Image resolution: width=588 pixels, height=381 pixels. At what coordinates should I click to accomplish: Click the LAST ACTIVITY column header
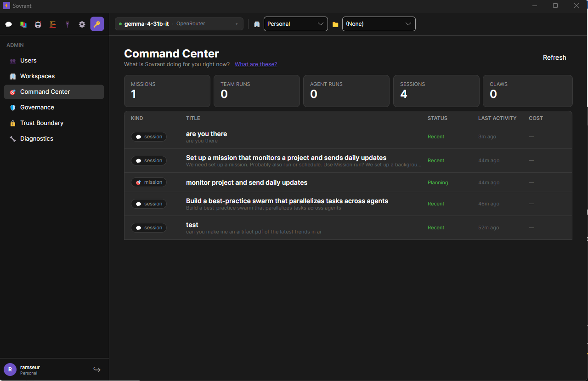click(498, 118)
